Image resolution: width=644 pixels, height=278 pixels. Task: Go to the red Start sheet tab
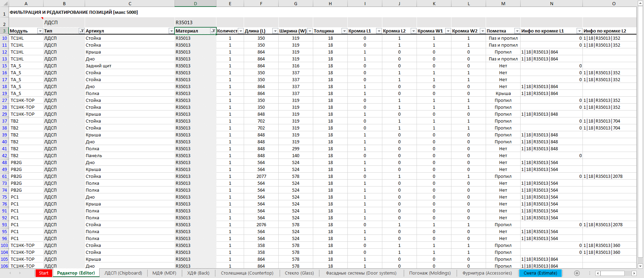[44, 273]
